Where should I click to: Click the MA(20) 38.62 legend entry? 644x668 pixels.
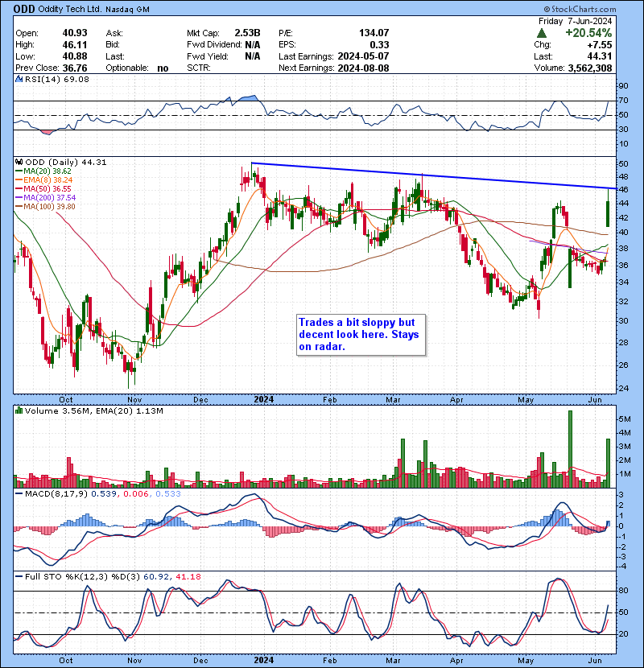pyautogui.click(x=43, y=171)
